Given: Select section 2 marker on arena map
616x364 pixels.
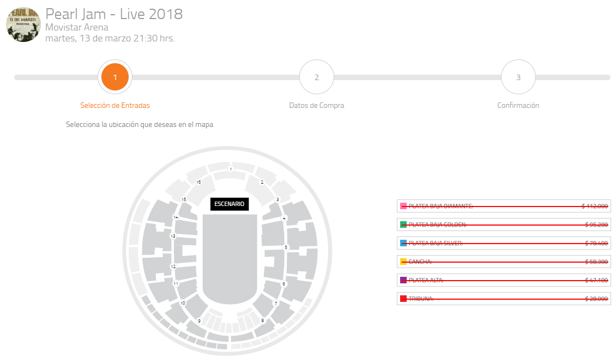Looking at the screenshot, I should pyautogui.click(x=262, y=182).
